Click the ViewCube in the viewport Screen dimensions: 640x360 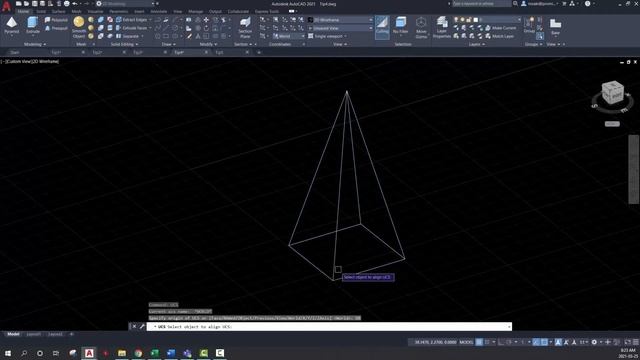(612, 93)
